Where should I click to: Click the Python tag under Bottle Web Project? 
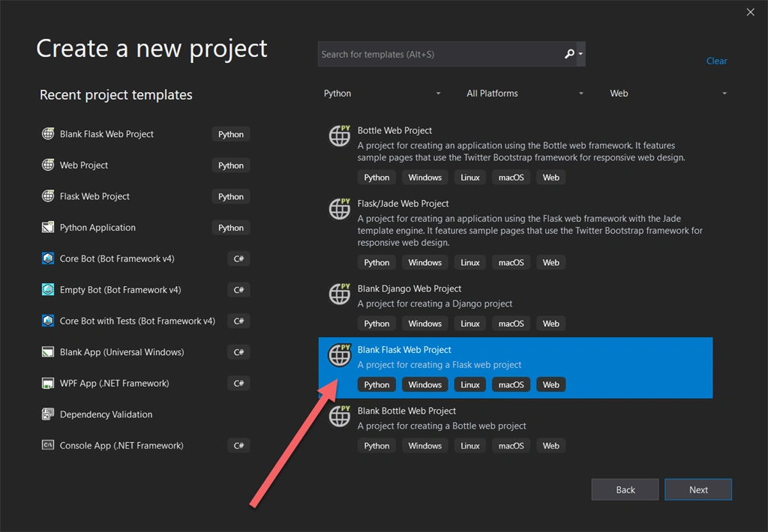tap(376, 177)
